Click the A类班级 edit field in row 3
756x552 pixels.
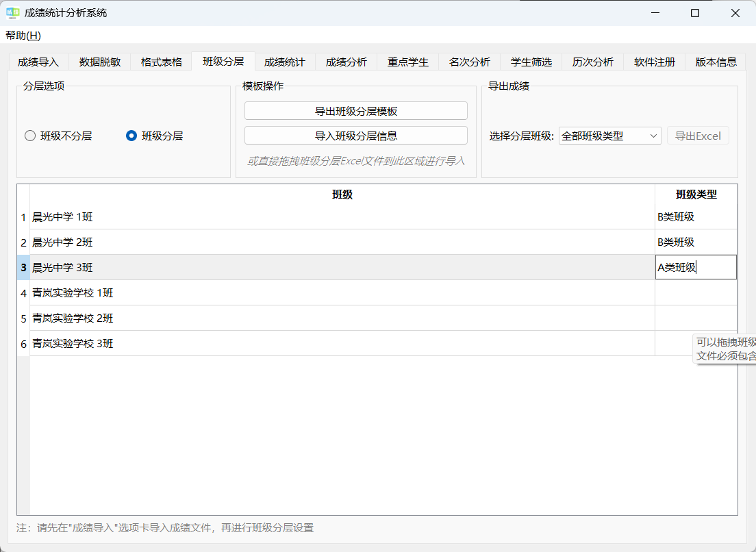tap(696, 268)
